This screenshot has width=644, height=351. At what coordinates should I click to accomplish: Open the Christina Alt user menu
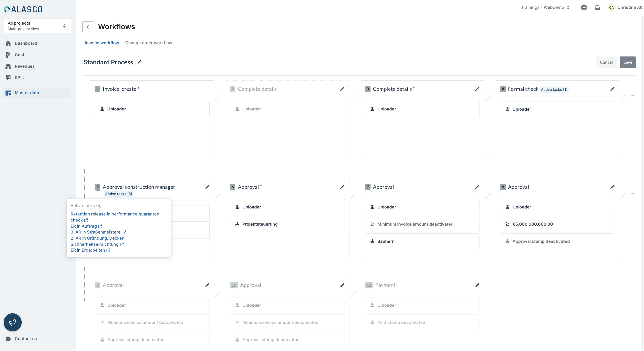point(625,7)
